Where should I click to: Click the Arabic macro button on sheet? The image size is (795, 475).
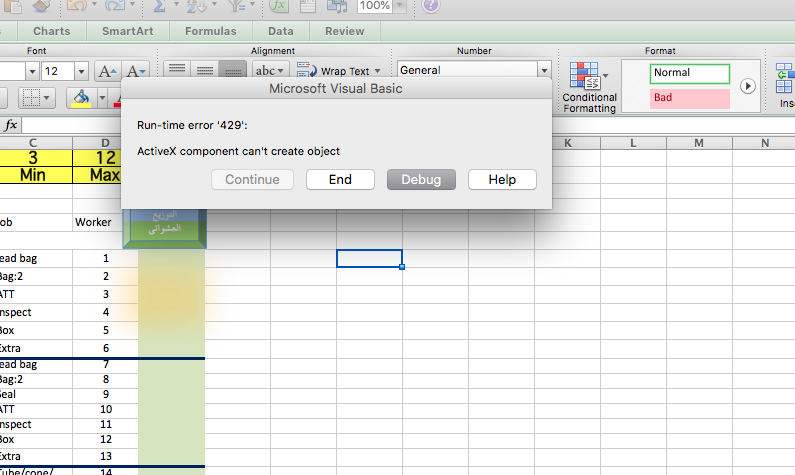pyautogui.click(x=164, y=228)
